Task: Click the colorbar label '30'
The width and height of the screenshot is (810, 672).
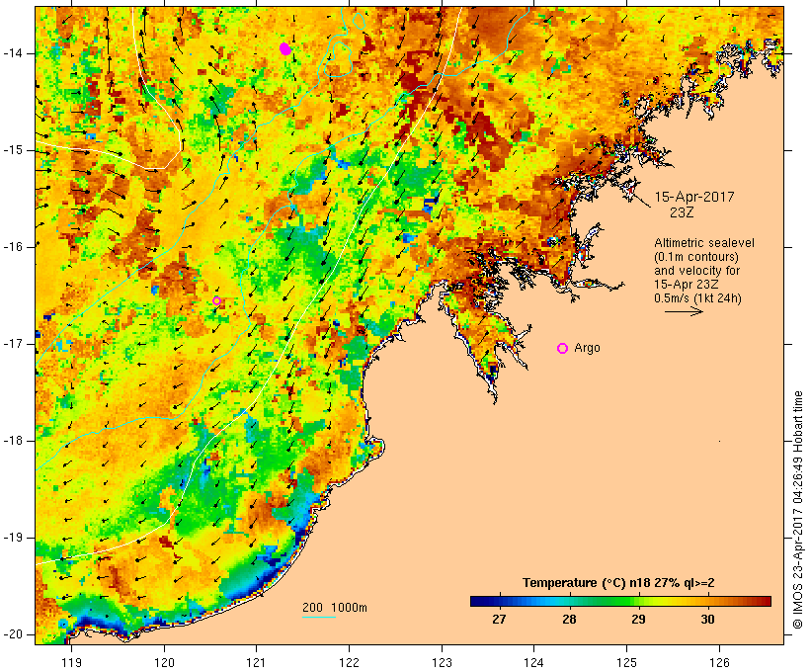Action: click(x=707, y=620)
